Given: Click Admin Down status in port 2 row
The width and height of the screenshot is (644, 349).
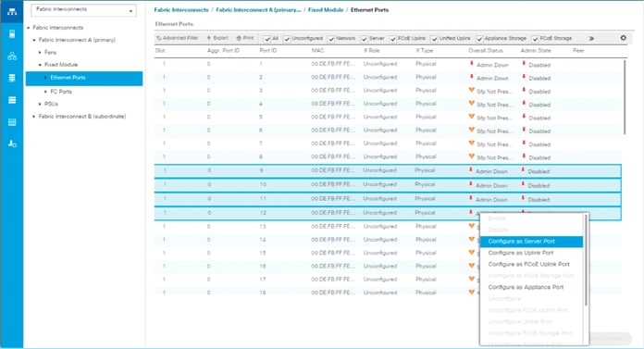Looking at the screenshot, I should pos(492,78).
